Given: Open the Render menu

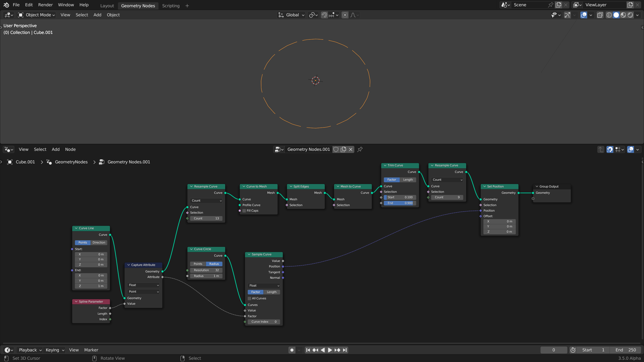Looking at the screenshot, I should (46, 5).
